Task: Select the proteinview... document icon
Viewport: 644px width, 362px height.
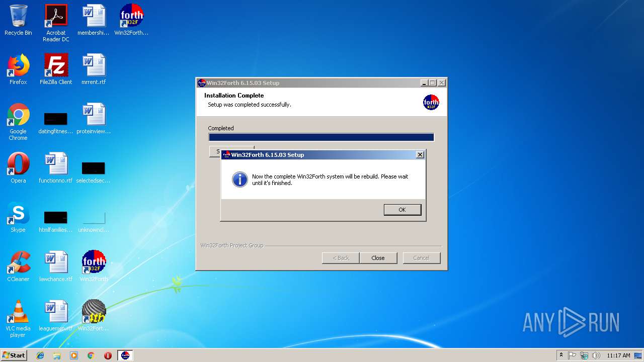Action: click(94, 119)
